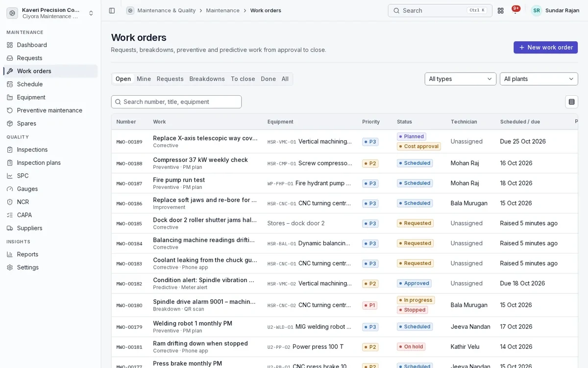
Task: Open Fire pump run test order
Action: (179, 180)
